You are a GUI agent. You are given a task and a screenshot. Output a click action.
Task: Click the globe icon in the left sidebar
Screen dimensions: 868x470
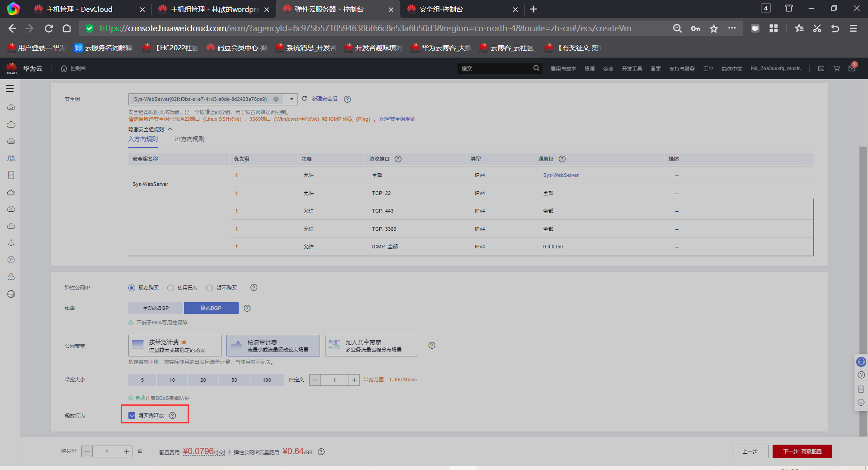click(x=11, y=294)
